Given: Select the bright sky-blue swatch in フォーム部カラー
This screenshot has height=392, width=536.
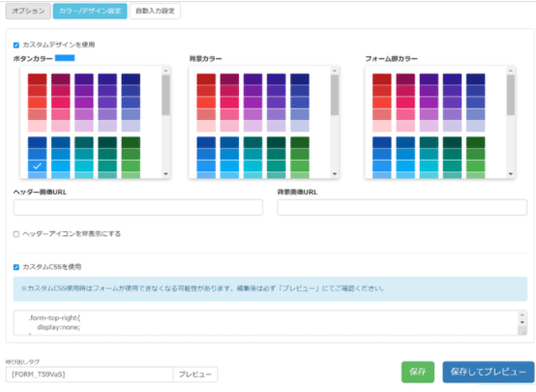Looking at the screenshot, I should pyautogui.click(x=405, y=166).
